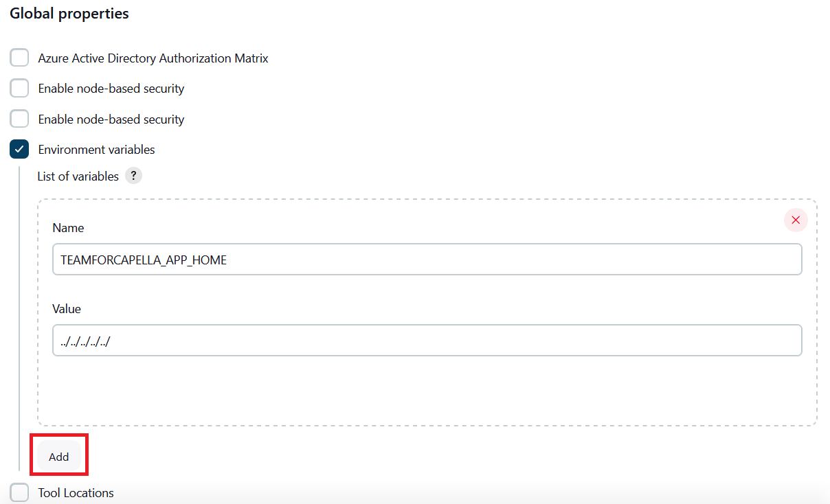Image resolution: width=830 pixels, height=504 pixels.
Task: Click the Environment variables label text
Action: point(96,150)
